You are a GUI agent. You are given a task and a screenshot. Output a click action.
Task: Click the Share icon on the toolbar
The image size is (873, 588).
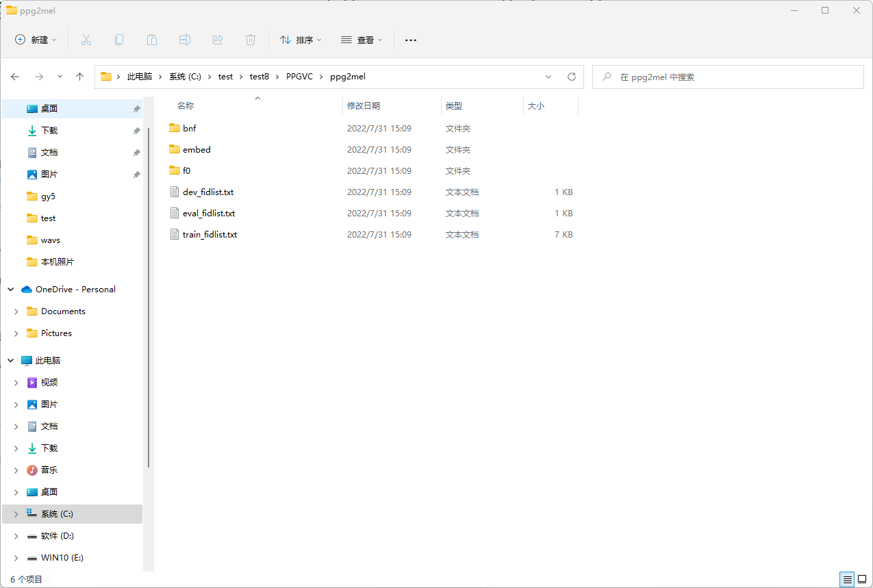click(x=217, y=40)
